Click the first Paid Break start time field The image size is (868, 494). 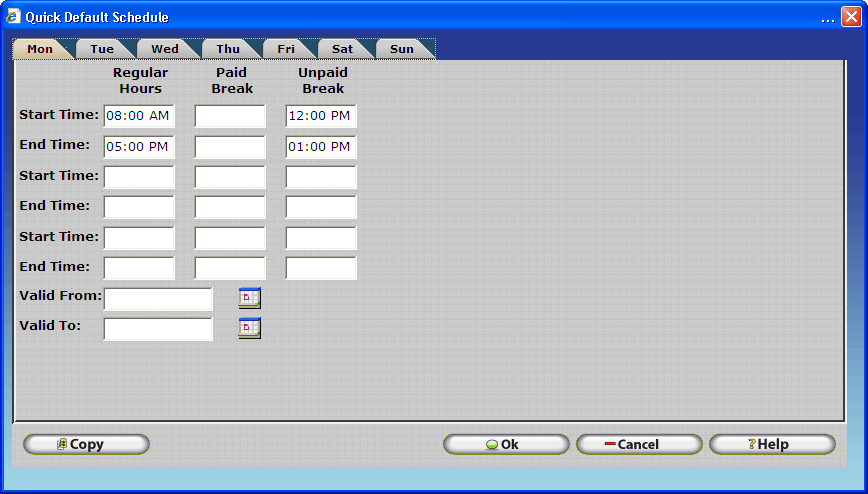(x=230, y=116)
